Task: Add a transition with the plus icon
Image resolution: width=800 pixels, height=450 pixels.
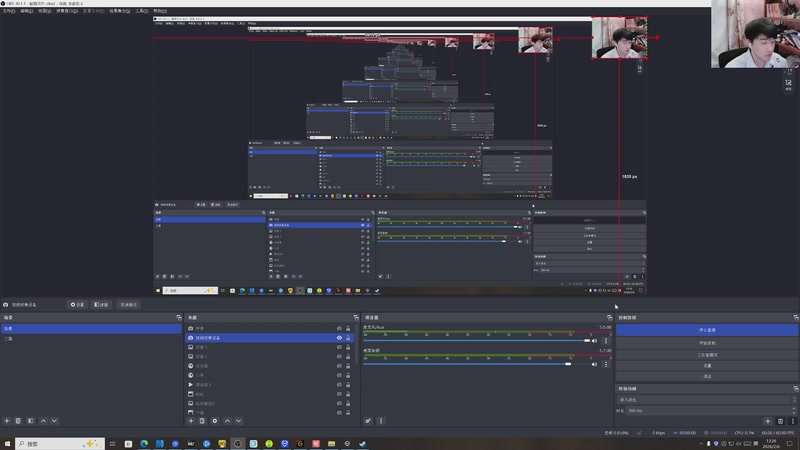Action: 767,421
